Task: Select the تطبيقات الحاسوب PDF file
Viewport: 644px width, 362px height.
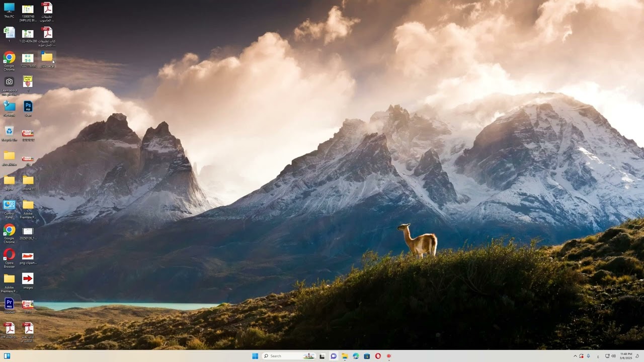Action: coord(47,12)
